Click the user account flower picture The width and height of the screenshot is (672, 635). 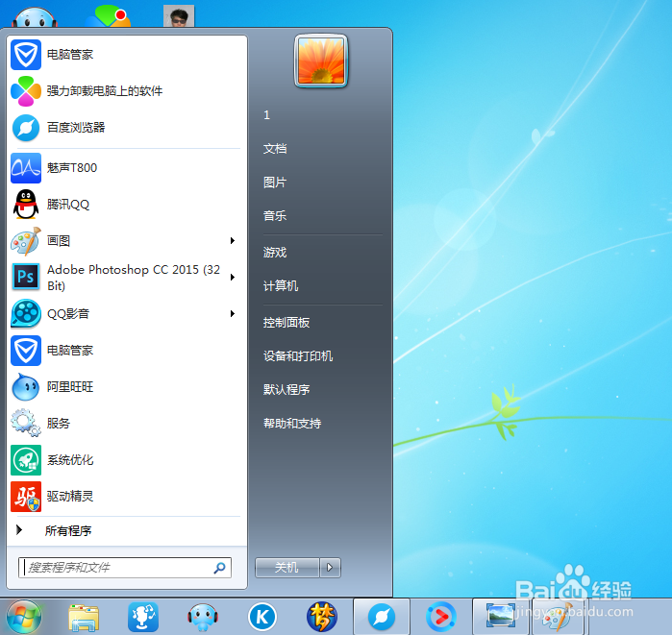321,61
